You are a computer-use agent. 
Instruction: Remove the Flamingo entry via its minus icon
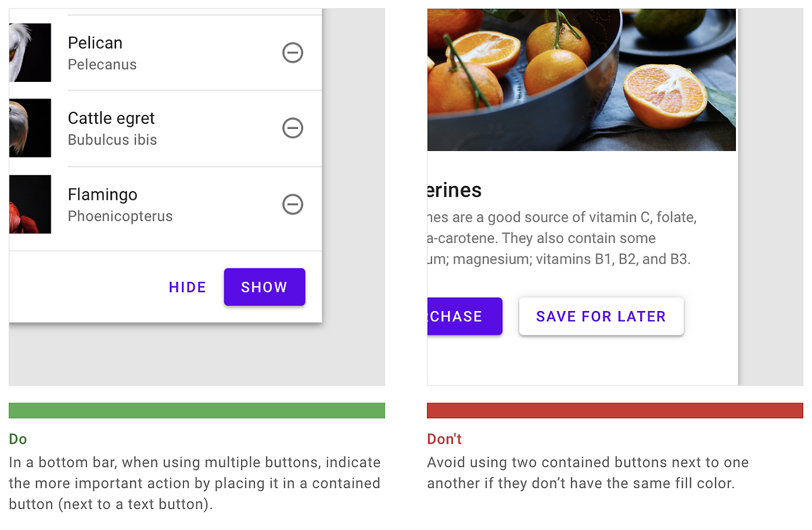coord(292,204)
